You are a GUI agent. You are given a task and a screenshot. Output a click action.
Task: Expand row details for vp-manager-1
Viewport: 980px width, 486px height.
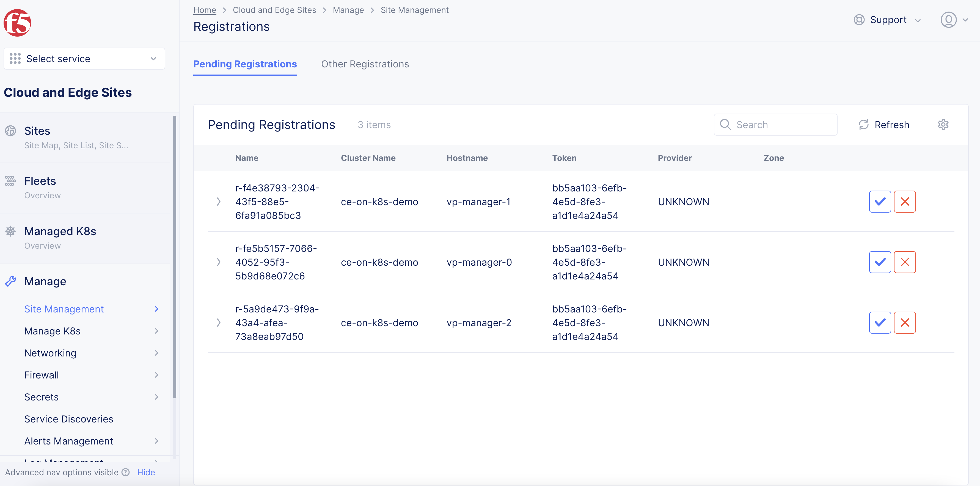coord(218,202)
